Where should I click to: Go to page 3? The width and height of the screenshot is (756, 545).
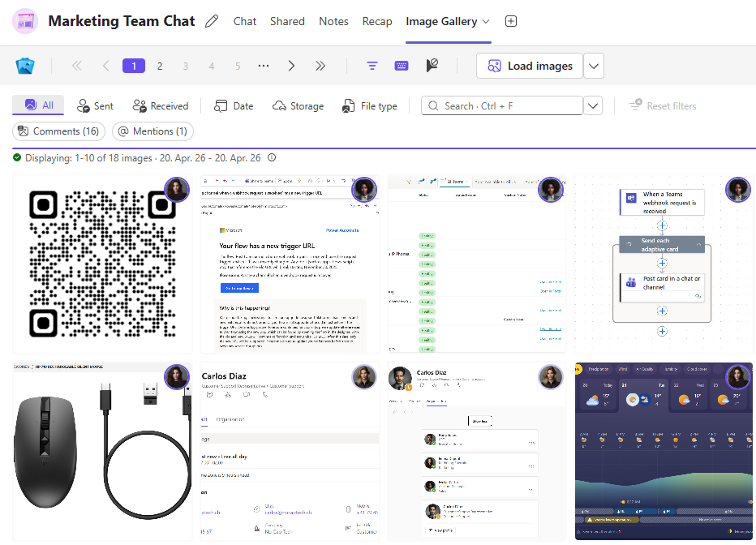tap(186, 66)
